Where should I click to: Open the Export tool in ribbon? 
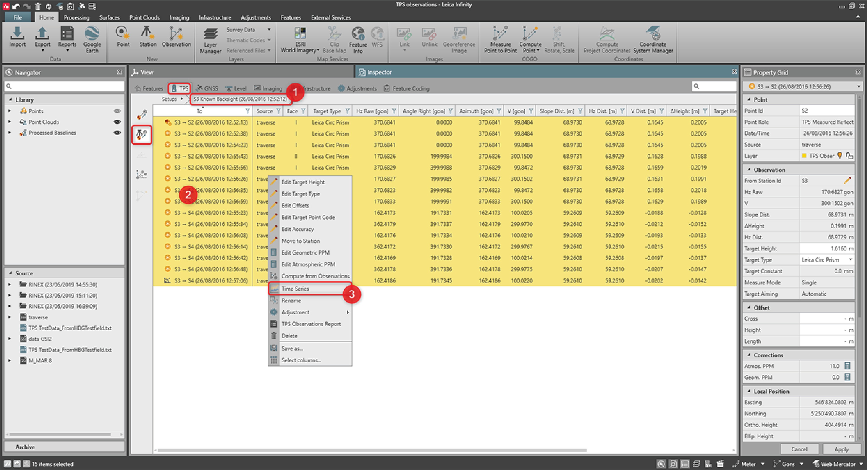(x=42, y=39)
